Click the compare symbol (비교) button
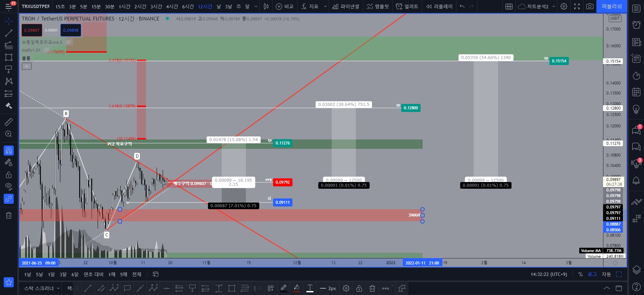 click(284, 6)
